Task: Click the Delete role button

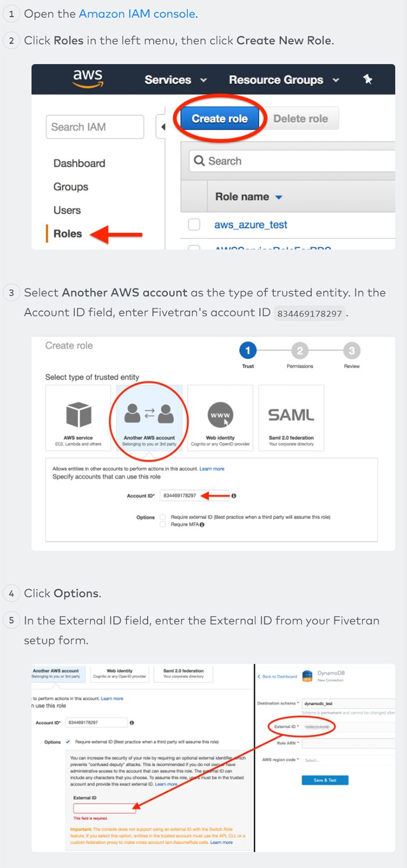Action: coord(301,119)
